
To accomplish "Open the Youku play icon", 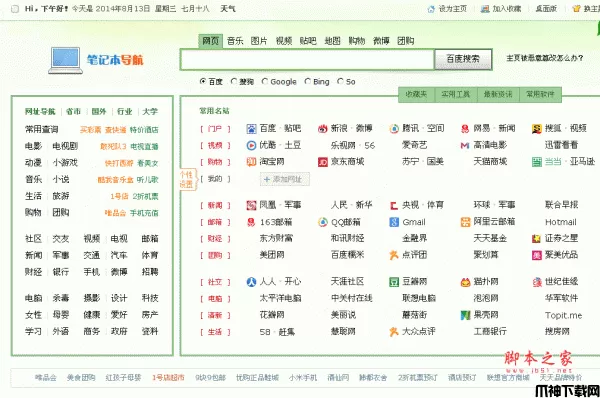I will click(251, 145).
